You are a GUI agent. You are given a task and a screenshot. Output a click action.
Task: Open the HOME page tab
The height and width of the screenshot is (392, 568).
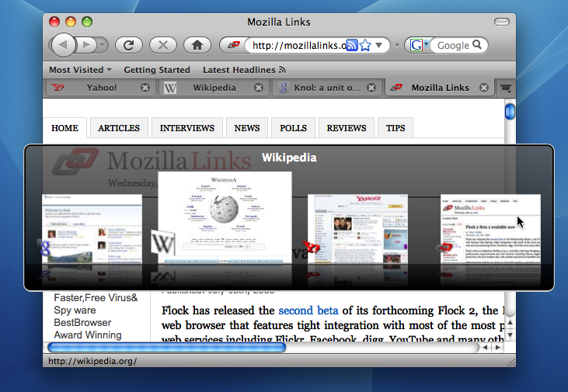[64, 128]
